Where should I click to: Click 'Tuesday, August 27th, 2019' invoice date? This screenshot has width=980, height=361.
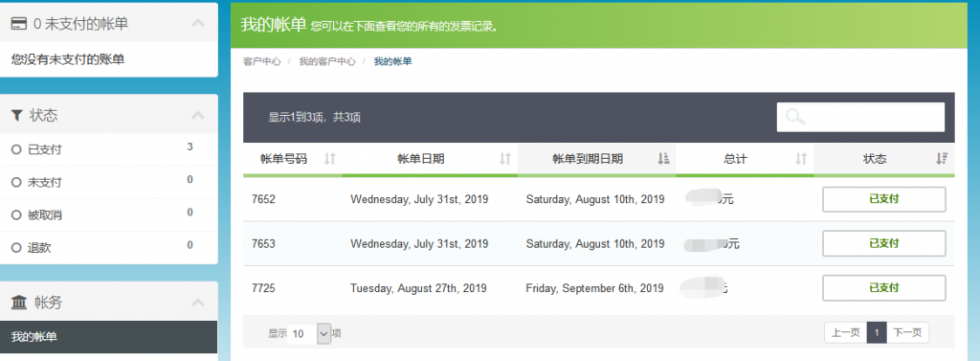coord(418,288)
